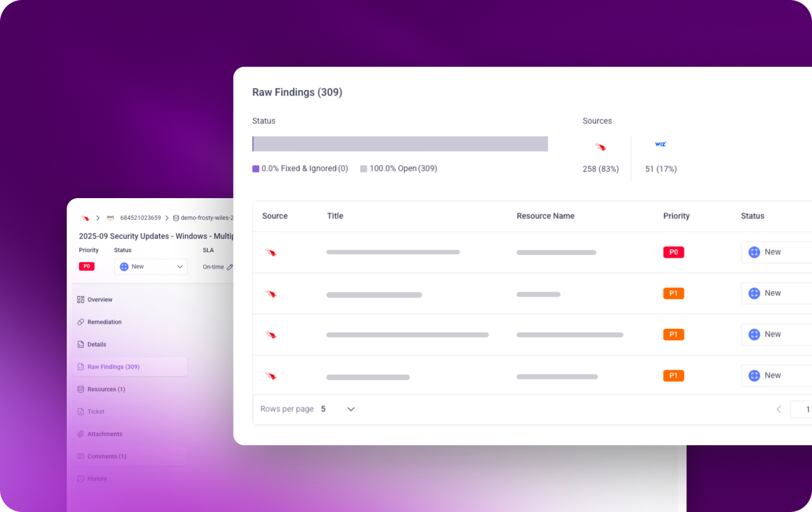The width and height of the screenshot is (812, 512).
Task: Switch to the Remediation tab
Action: 104,322
